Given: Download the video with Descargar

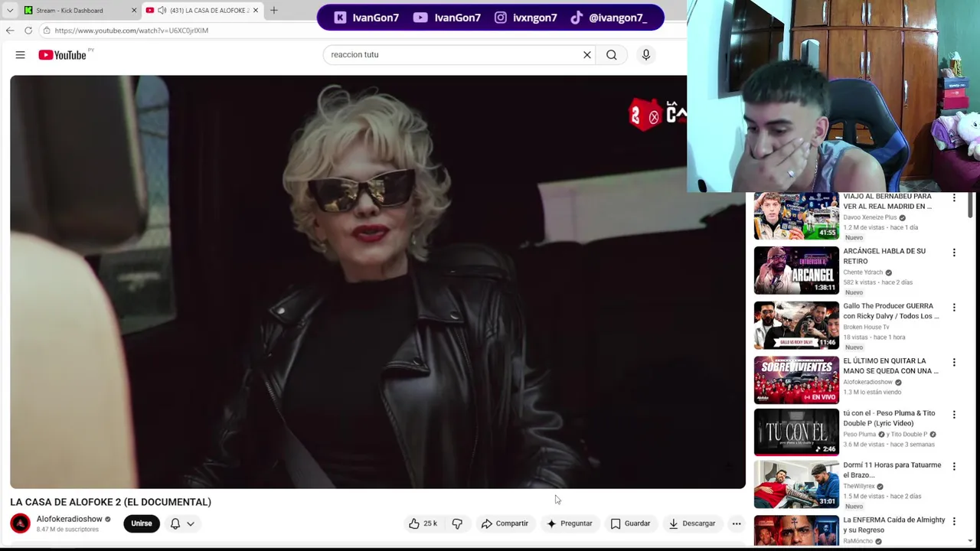Looking at the screenshot, I should pos(691,523).
